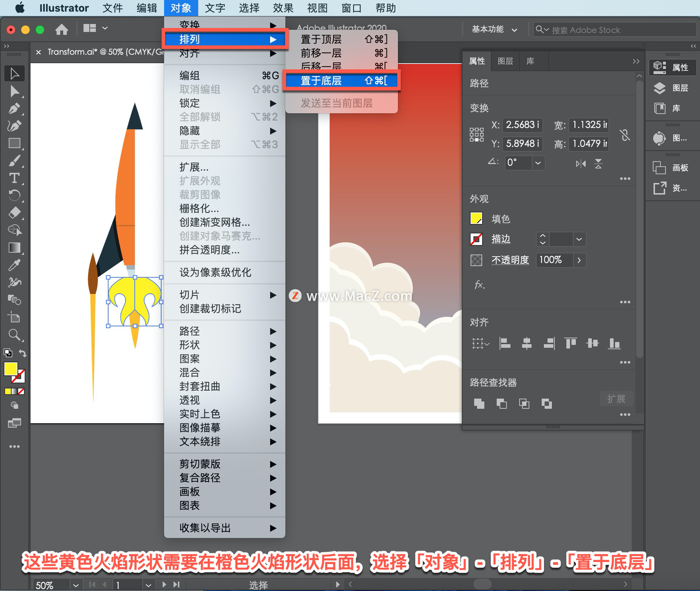Pick the Eyedropper tool
The image size is (700, 591).
click(x=14, y=265)
